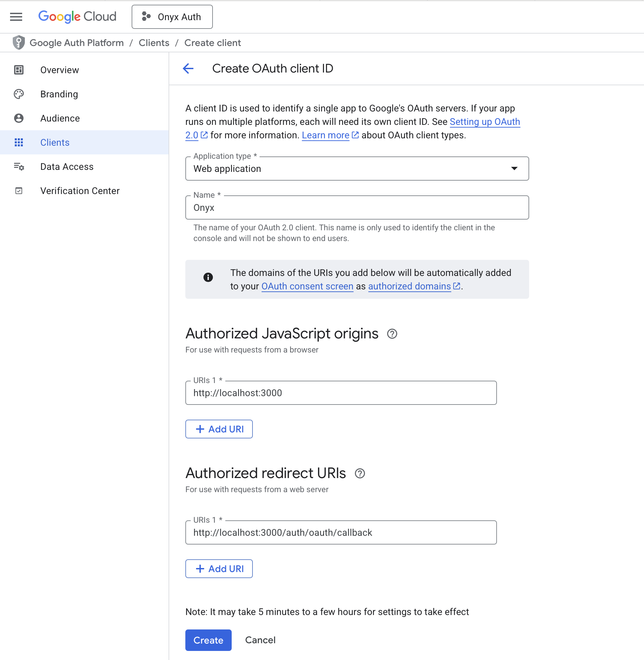This screenshot has height=660, width=644.
Task: Click the Create button
Action: pos(208,640)
